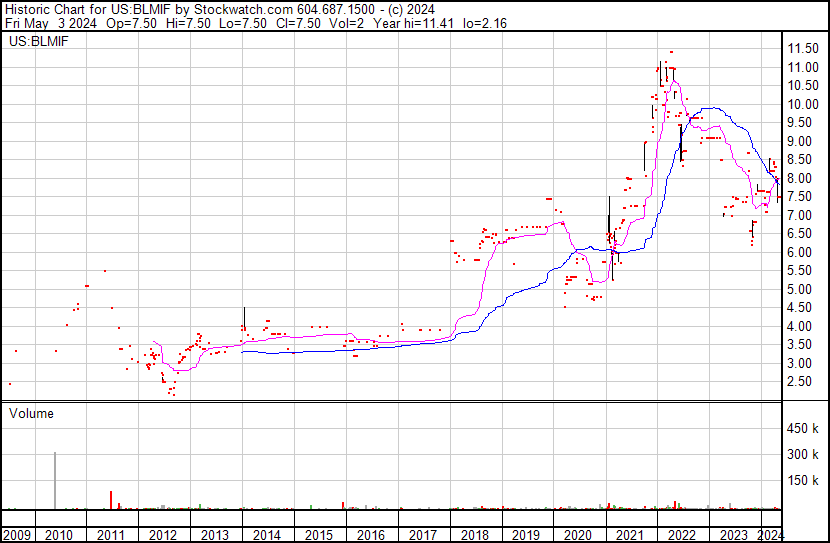Click Stockwatch.com in the chart header
This screenshot has width=830, height=543.
[243, 10]
